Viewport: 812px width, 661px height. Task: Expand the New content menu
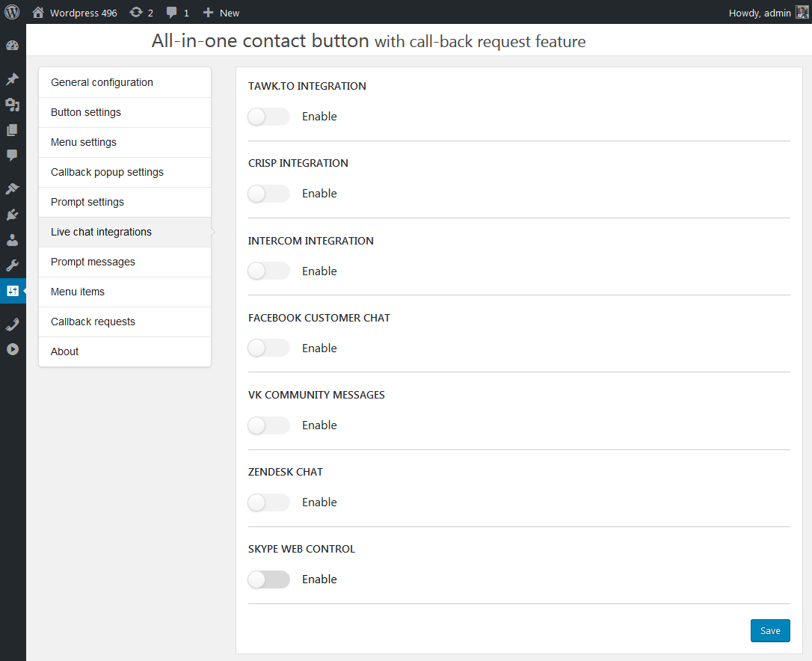click(x=221, y=13)
